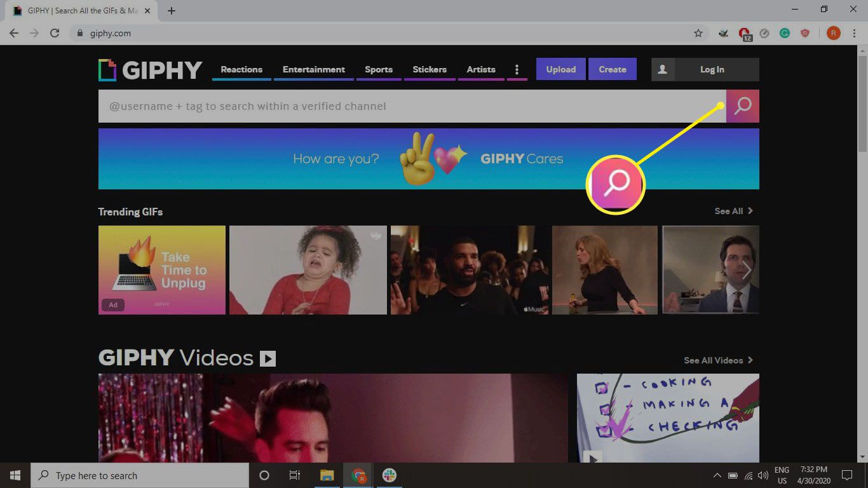This screenshot has width=868, height=488.
Task: Open the Windows Start menu
Action: click(15, 475)
